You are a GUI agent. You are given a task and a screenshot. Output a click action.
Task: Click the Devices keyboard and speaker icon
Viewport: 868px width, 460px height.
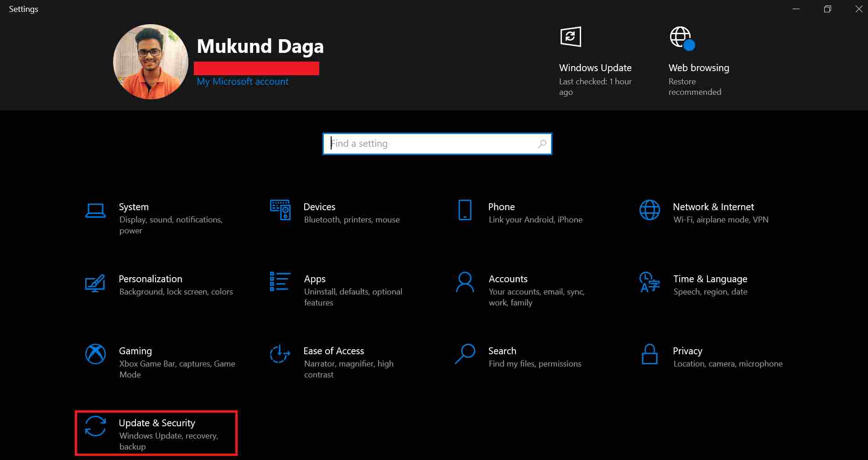point(280,210)
